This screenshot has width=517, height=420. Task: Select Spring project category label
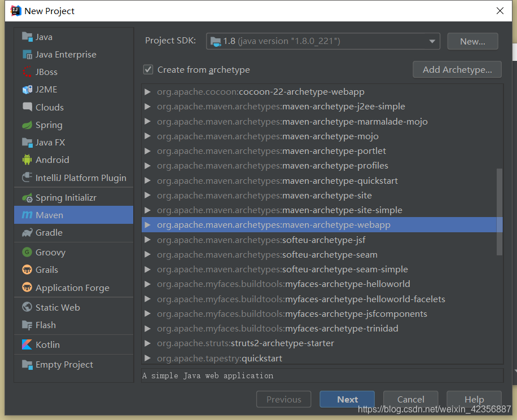tap(49, 125)
